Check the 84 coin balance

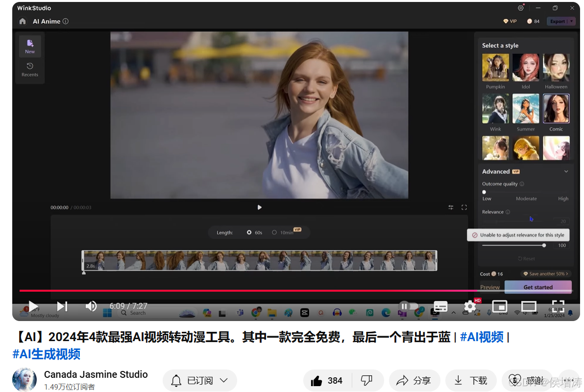[533, 21]
